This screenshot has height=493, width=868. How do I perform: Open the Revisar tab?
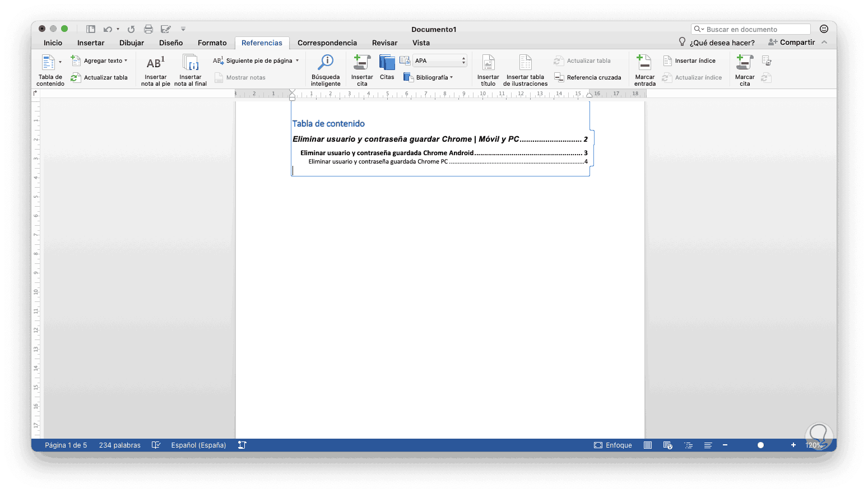pos(385,43)
